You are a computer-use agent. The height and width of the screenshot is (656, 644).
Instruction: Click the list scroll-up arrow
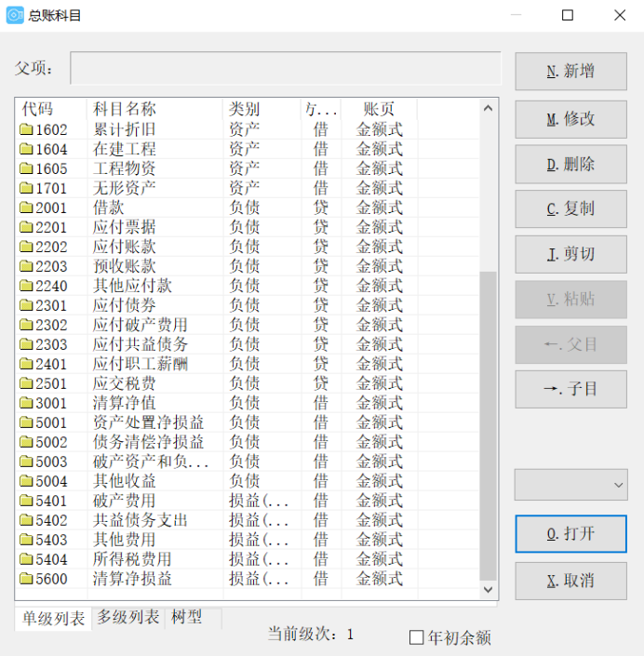coord(488,108)
